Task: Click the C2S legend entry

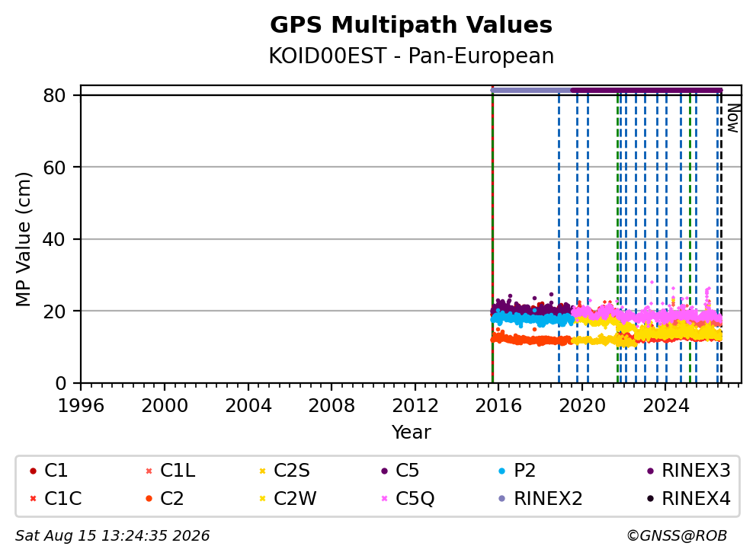Action: tap(284, 471)
